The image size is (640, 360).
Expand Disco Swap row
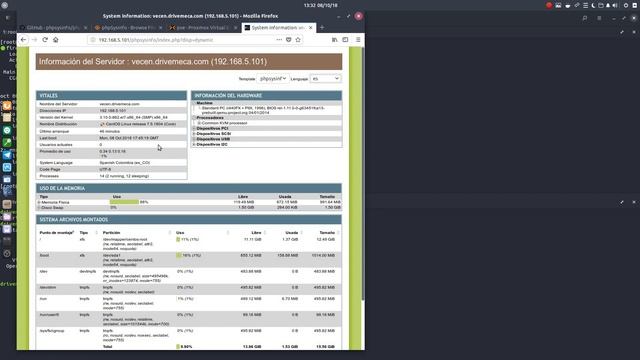(x=39, y=207)
